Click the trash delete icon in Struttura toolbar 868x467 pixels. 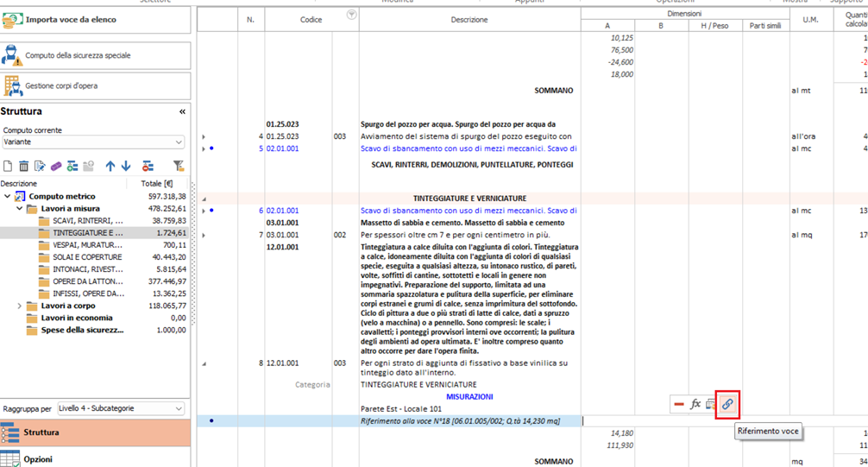tap(23, 167)
